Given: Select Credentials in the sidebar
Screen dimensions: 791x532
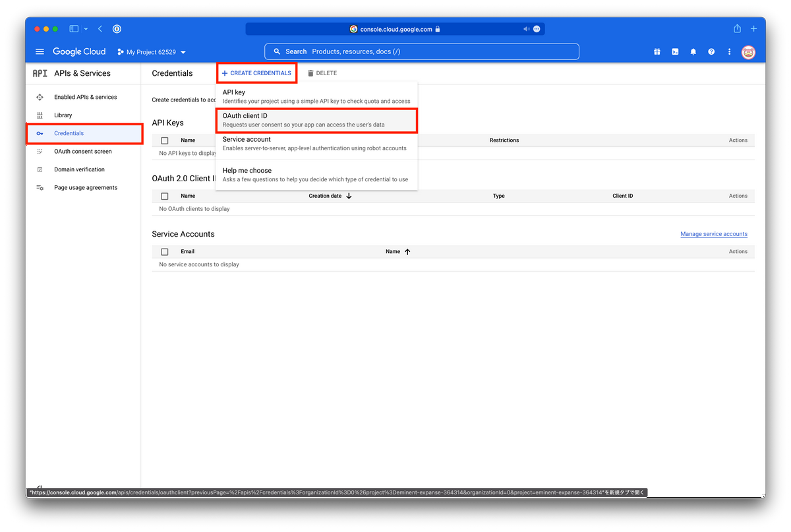Looking at the screenshot, I should (x=85, y=133).
